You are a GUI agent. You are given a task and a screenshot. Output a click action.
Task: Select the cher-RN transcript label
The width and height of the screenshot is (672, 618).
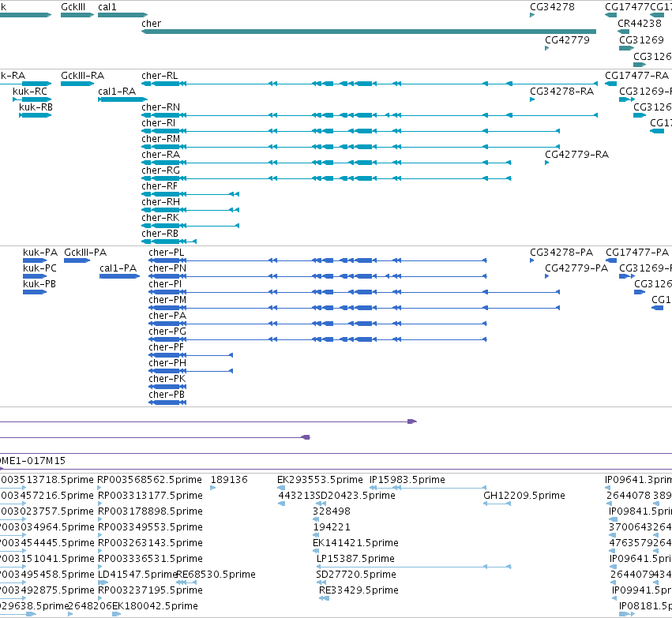tap(161, 107)
